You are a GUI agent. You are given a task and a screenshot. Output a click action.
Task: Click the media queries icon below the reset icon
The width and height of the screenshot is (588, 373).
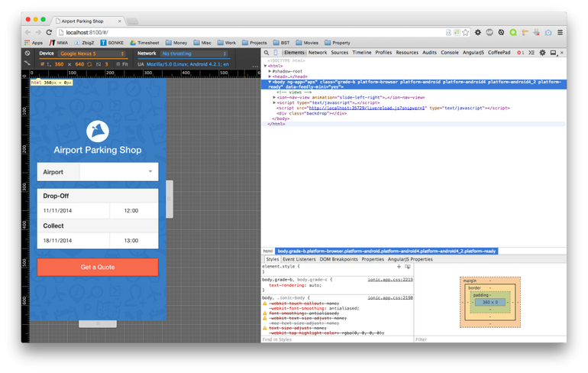point(27,63)
